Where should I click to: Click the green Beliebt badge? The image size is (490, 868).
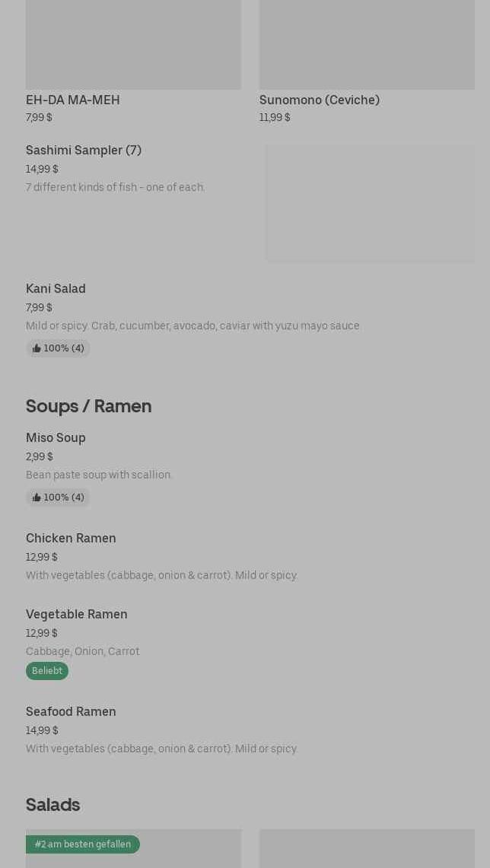coord(47,671)
